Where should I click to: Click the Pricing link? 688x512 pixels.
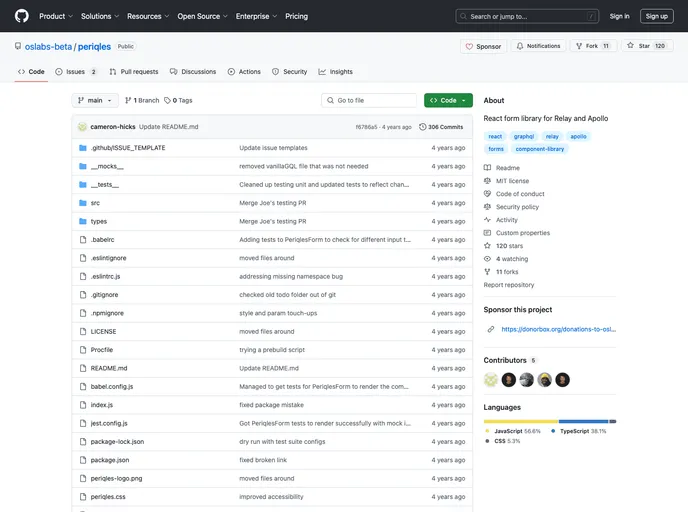297,16
